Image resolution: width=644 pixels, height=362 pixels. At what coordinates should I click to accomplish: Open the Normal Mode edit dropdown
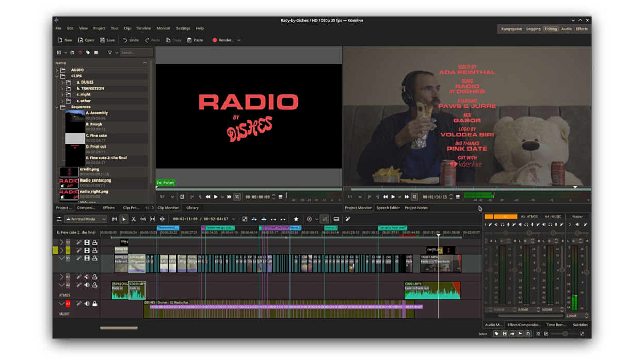coord(86,219)
